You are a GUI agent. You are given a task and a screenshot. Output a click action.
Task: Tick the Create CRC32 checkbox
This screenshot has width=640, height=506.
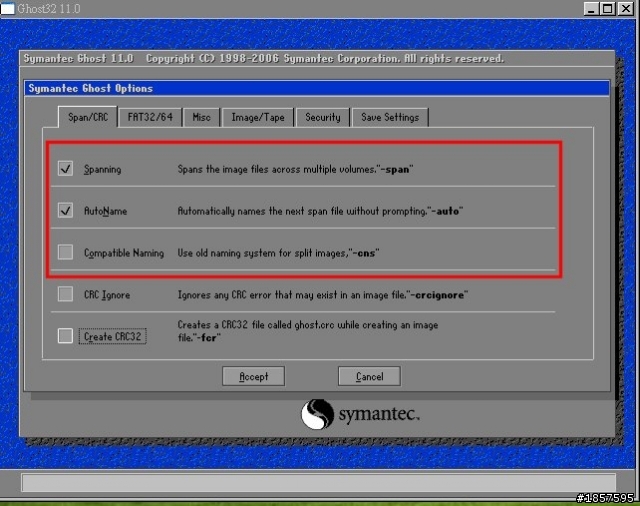(65, 336)
